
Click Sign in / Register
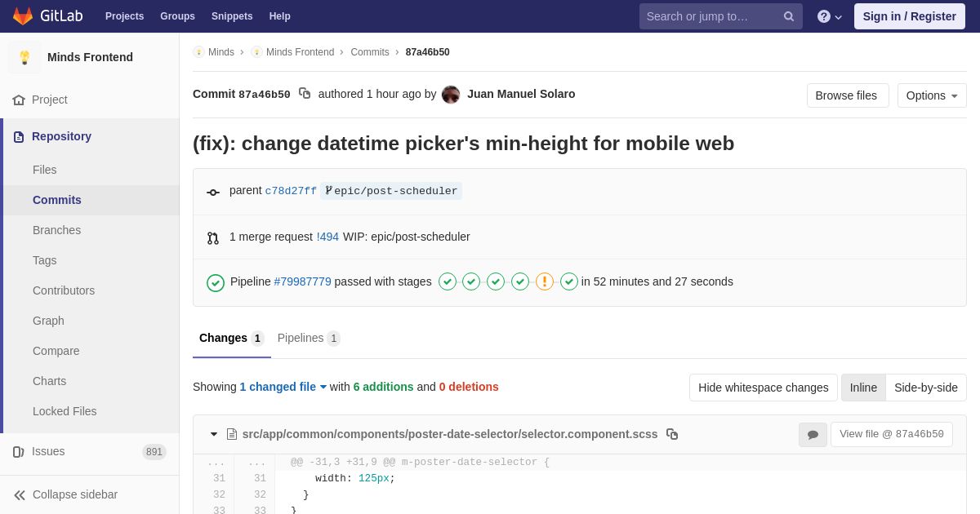pos(910,16)
